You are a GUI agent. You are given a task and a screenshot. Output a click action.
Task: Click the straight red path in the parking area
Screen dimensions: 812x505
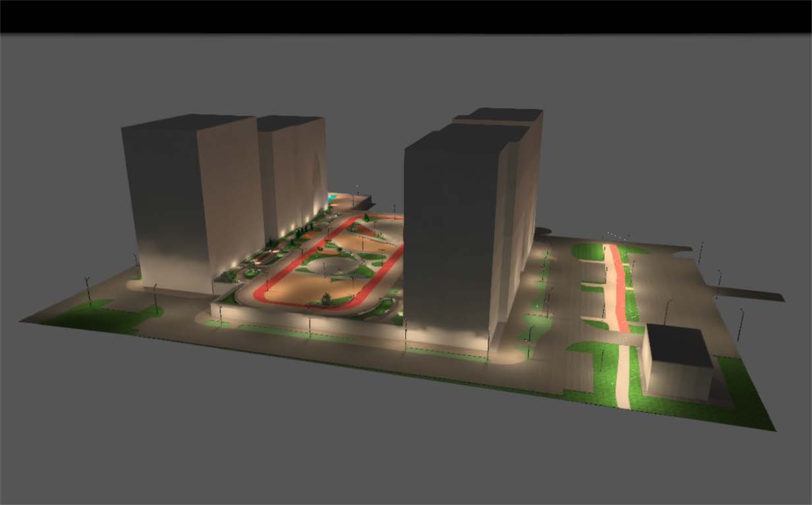click(618, 287)
